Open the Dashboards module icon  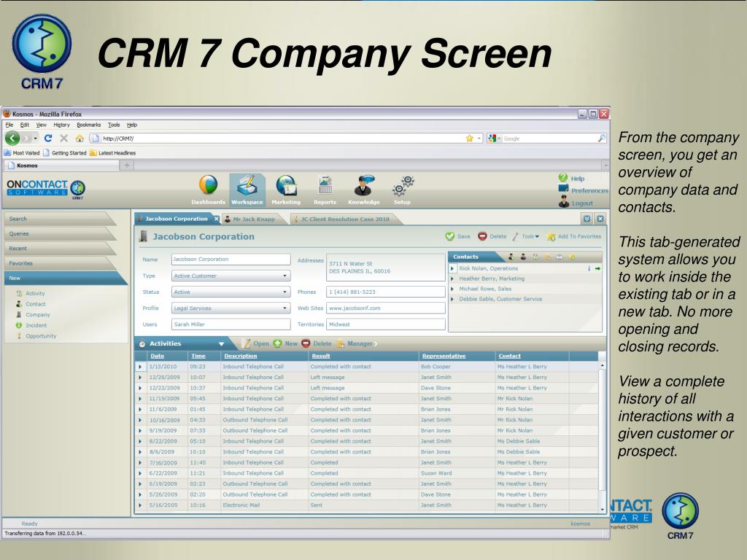[x=208, y=185]
